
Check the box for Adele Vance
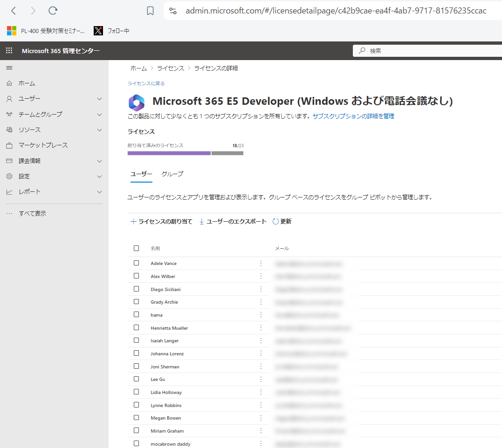click(x=137, y=263)
